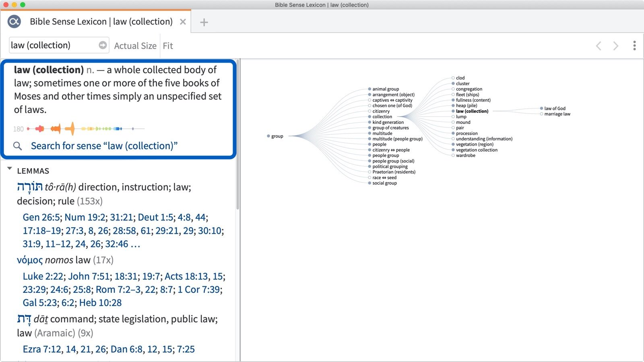Select the "animal group" node
644x362 pixels.
(x=383, y=89)
